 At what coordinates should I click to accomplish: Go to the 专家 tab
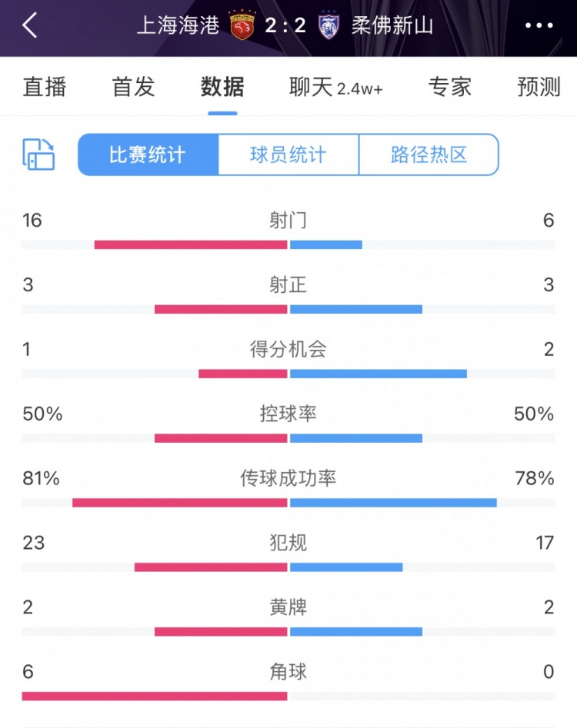(x=450, y=87)
